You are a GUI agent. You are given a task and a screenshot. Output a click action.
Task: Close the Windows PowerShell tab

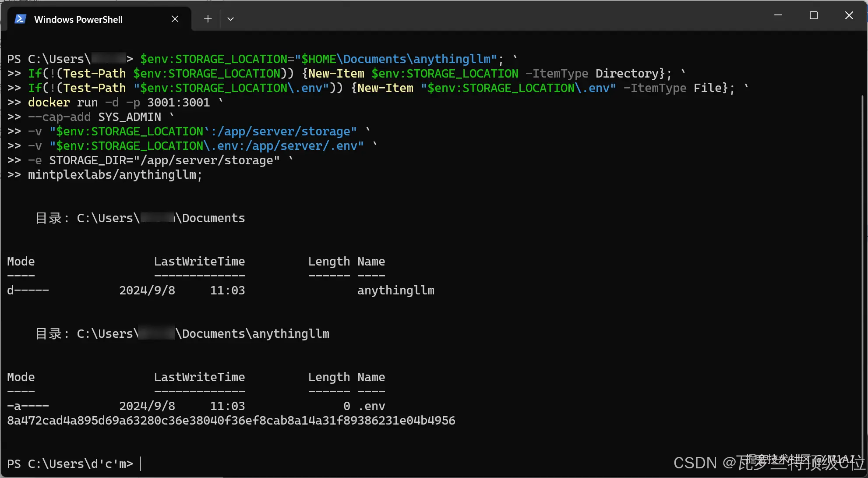tap(175, 19)
